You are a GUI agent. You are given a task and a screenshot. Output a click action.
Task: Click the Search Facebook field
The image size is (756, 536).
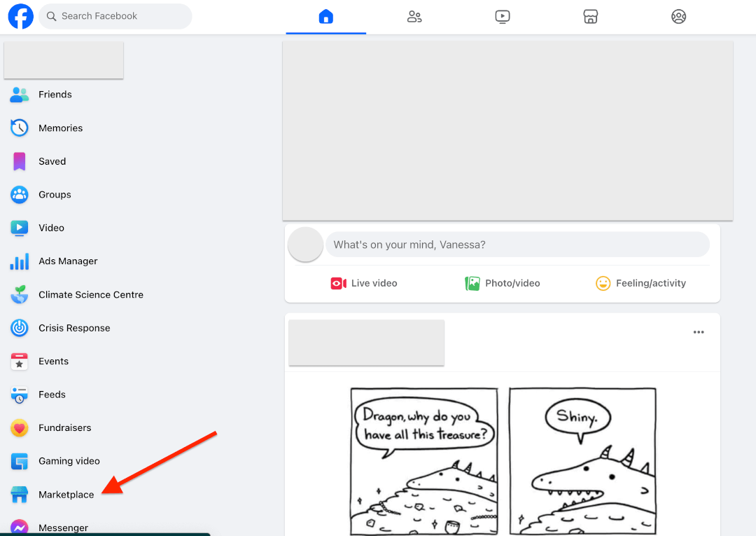coord(115,16)
